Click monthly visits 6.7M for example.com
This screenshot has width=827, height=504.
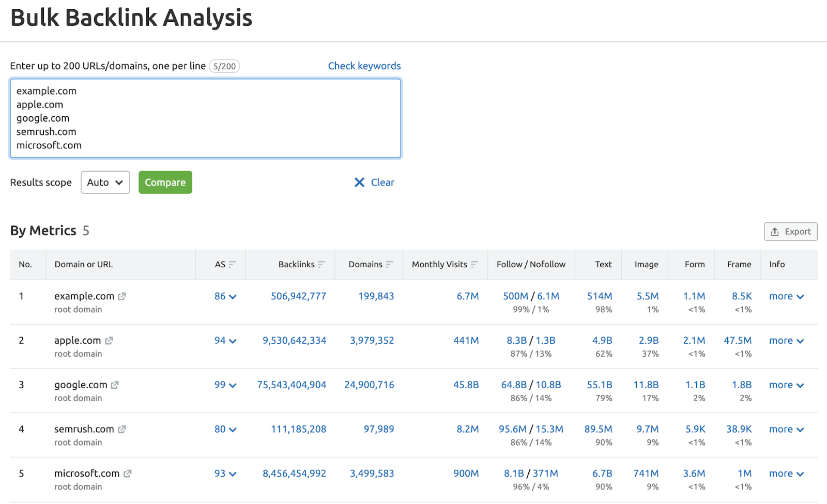[x=468, y=296]
